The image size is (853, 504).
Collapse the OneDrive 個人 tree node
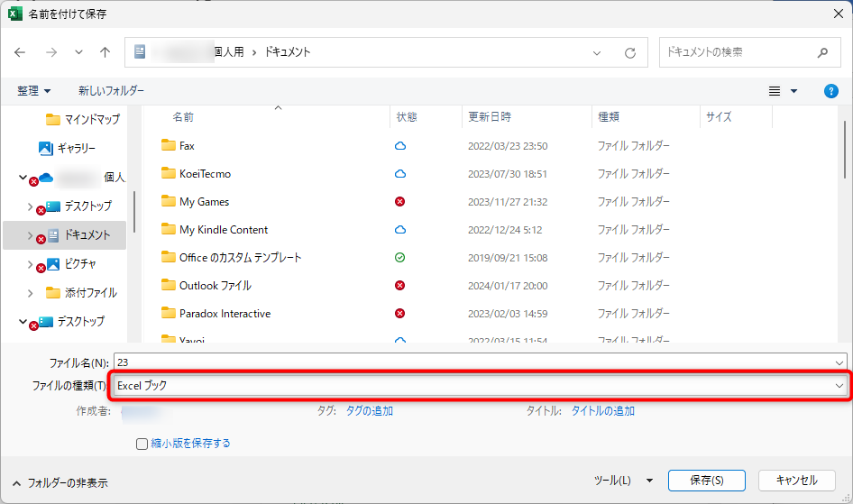click(23, 178)
